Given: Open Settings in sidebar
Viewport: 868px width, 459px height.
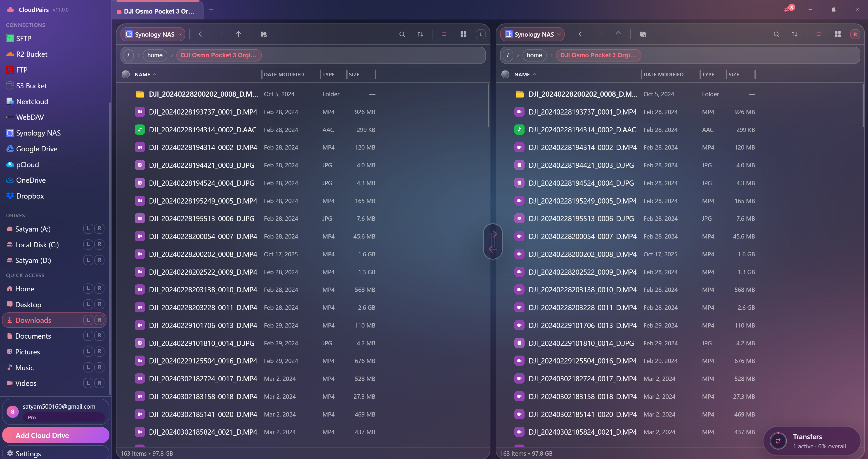Looking at the screenshot, I should click(x=56, y=453).
